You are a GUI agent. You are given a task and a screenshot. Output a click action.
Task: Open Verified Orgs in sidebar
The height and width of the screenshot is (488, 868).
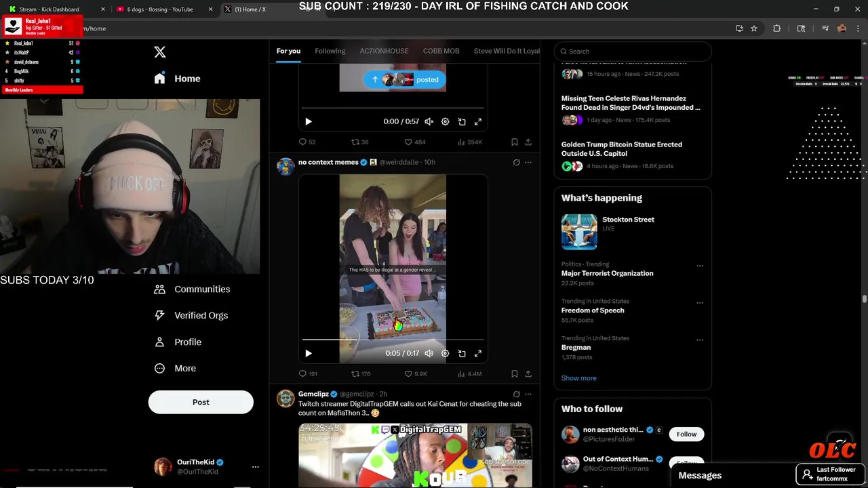(x=191, y=316)
